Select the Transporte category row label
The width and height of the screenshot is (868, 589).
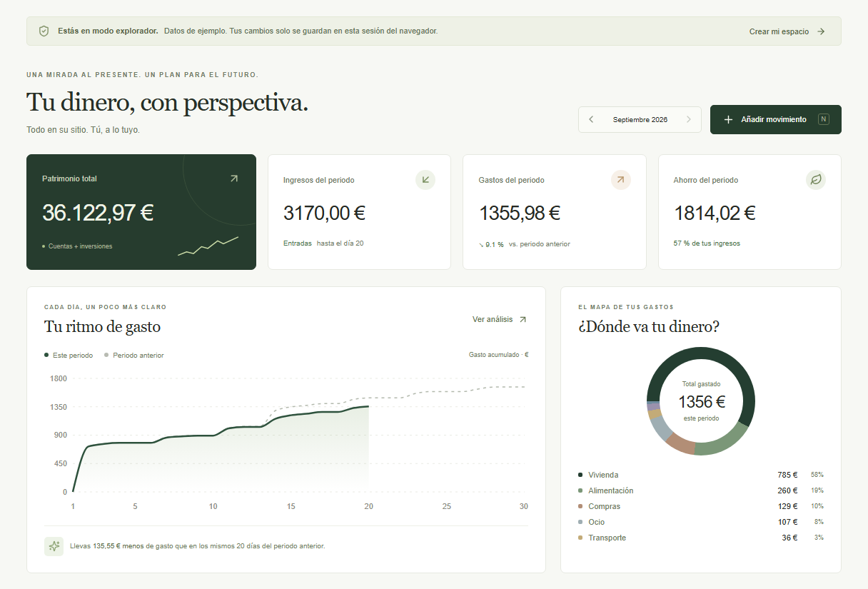[607, 538]
